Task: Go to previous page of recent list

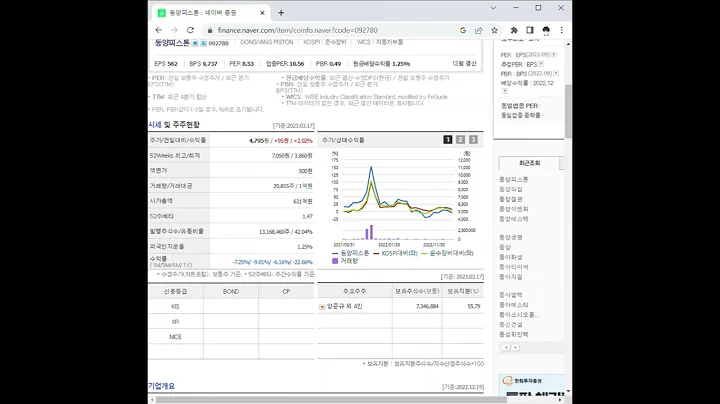Action: (506, 348)
